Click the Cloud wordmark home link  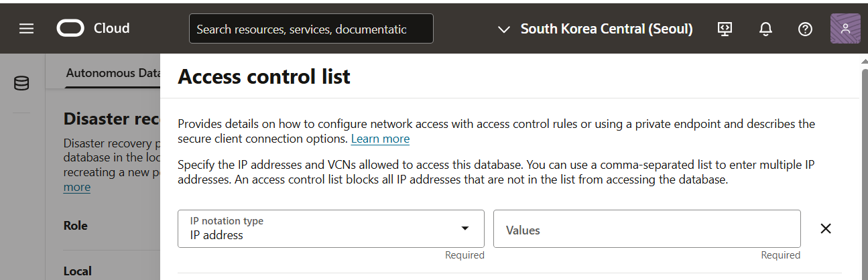[112, 28]
